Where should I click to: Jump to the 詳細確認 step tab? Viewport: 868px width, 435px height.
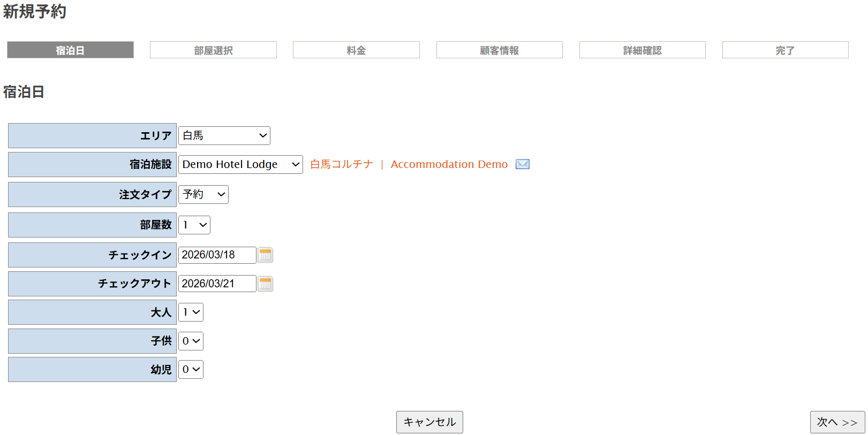(642, 50)
